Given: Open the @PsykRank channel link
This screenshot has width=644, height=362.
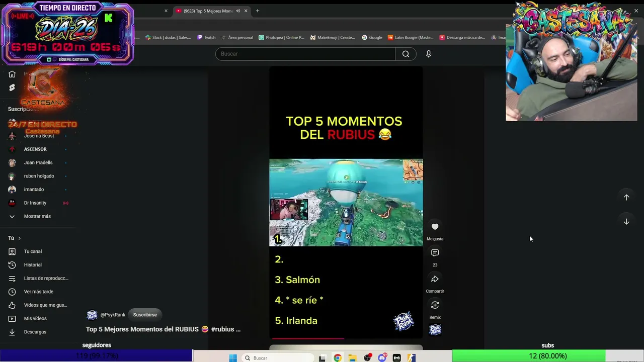Looking at the screenshot, I should click(113, 315).
